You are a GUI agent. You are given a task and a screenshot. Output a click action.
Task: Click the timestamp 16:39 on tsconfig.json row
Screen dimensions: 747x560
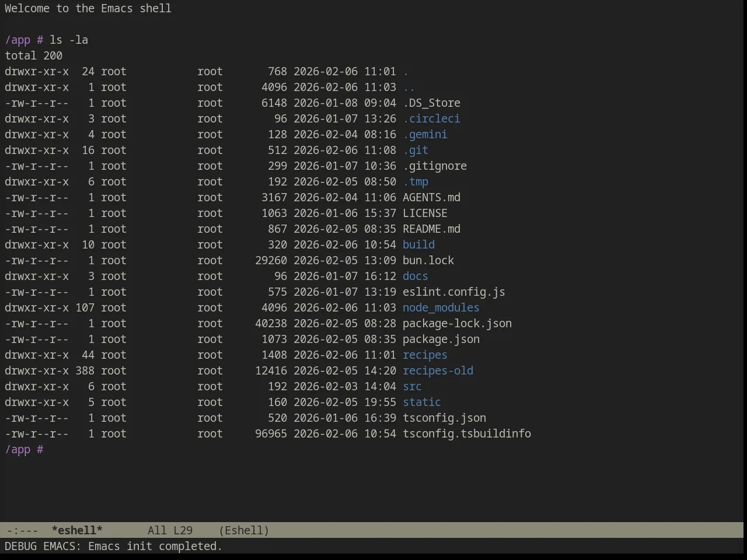[x=380, y=418]
